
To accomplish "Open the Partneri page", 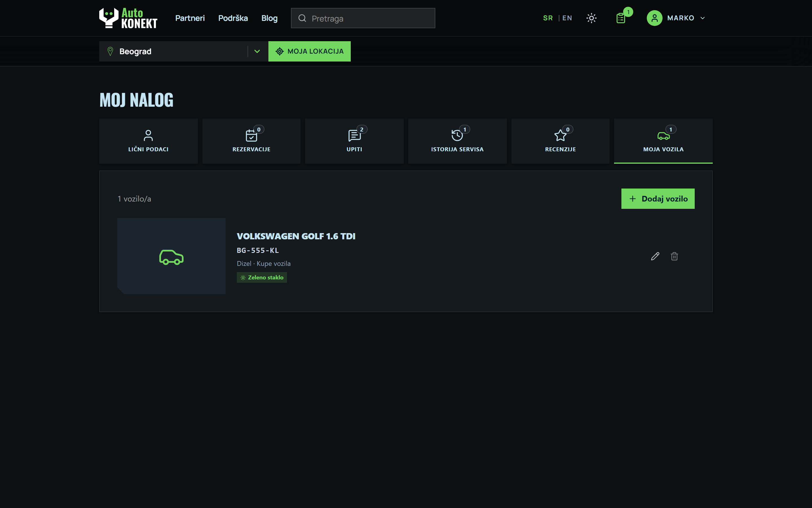I will pyautogui.click(x=190, y=18).
